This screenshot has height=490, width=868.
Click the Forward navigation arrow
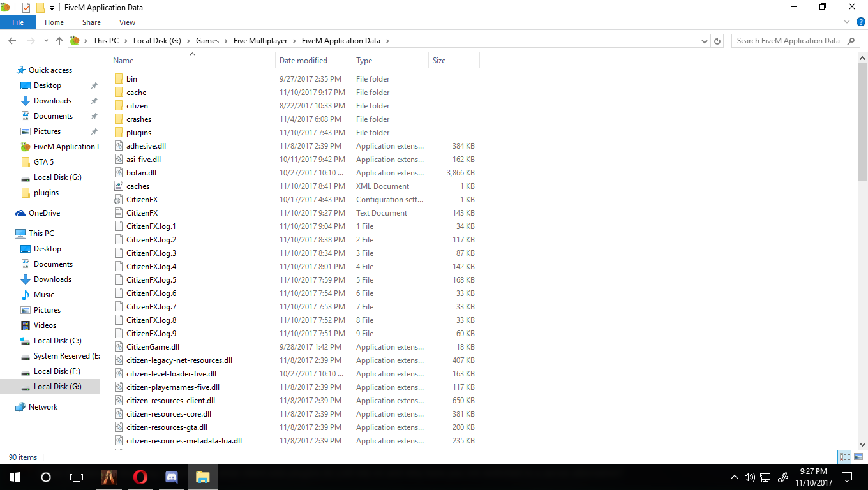click(x=31, y=41)
